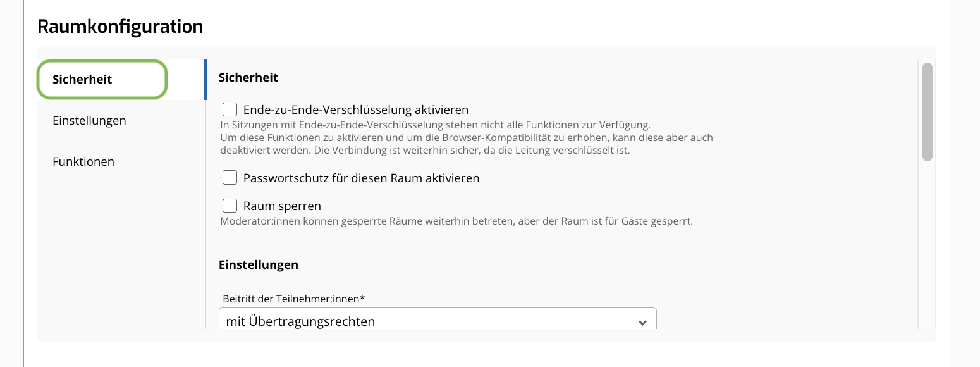Viewport: 980px width, 367px height.
Task: Open the Funktionen sidebar tab
Action: [x=83, y=161]
